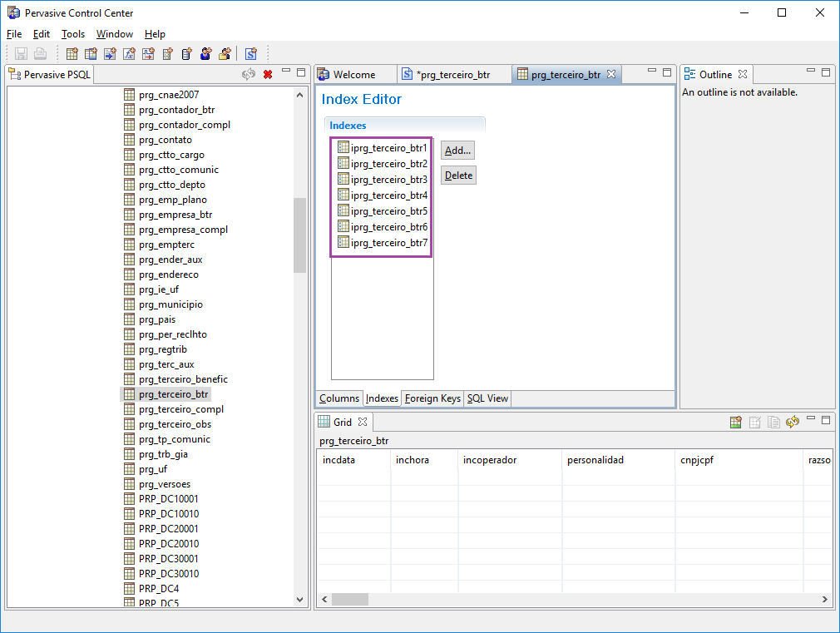Click the red X icon in Pervasive PSQL panel
The width and height of the screenshot is (840, 633).
268,75
